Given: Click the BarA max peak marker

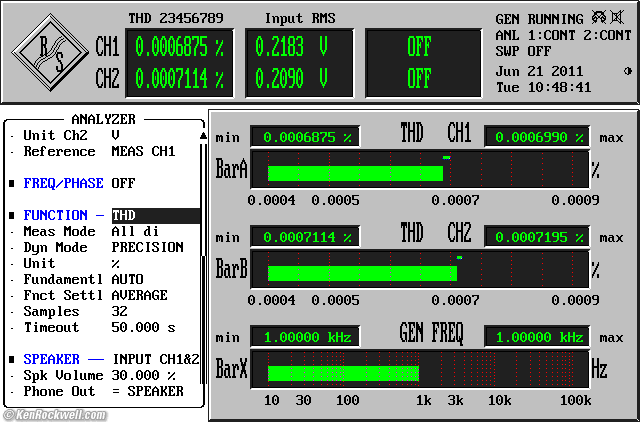Looking at the screenshot, I should (x=447, y=158).
